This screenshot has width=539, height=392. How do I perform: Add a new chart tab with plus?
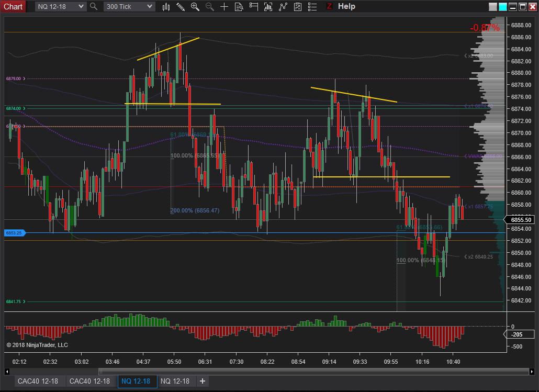tap(203, 381)
